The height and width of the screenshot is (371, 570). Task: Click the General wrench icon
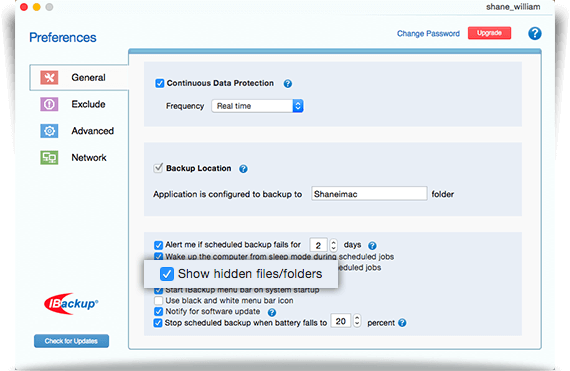coord(49,77)
